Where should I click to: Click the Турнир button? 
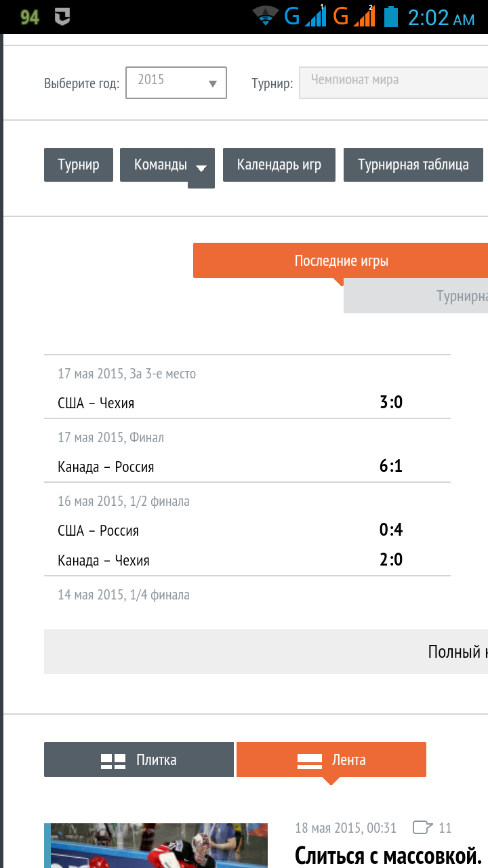[79, 165]
